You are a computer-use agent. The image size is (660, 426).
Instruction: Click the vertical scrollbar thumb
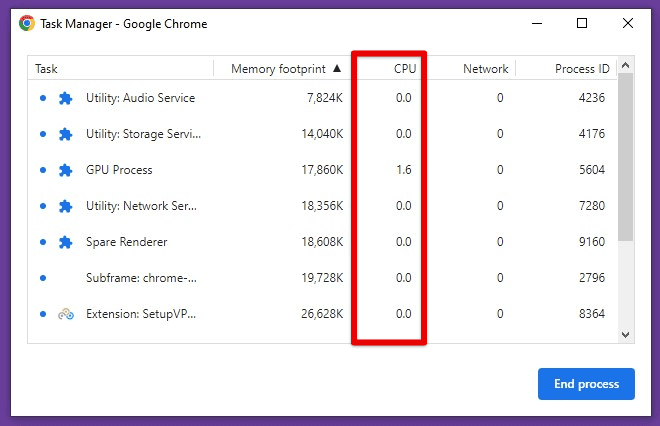tap(626, 157)
